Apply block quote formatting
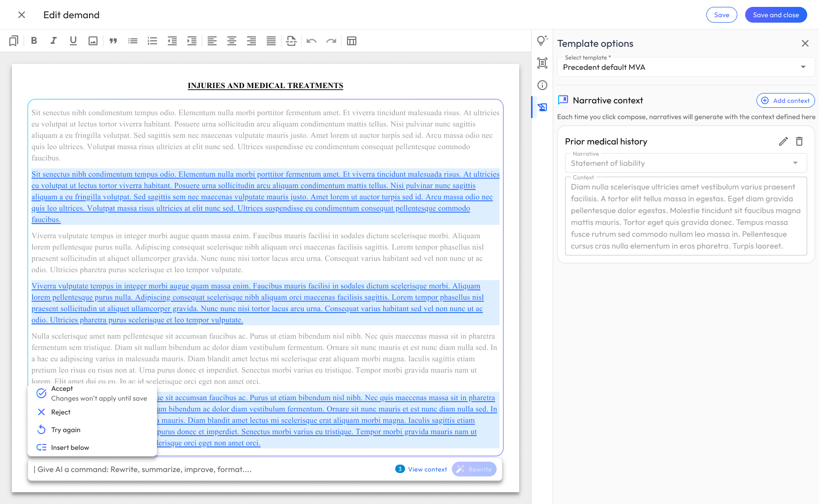Viewport: 819px width, 504px height. [x=113, y=41]
